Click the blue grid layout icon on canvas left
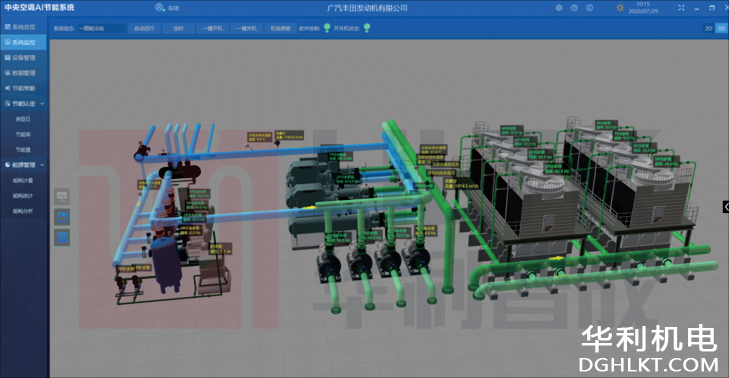The width and height of the screenshot is (729, 378). coord(62,238)
